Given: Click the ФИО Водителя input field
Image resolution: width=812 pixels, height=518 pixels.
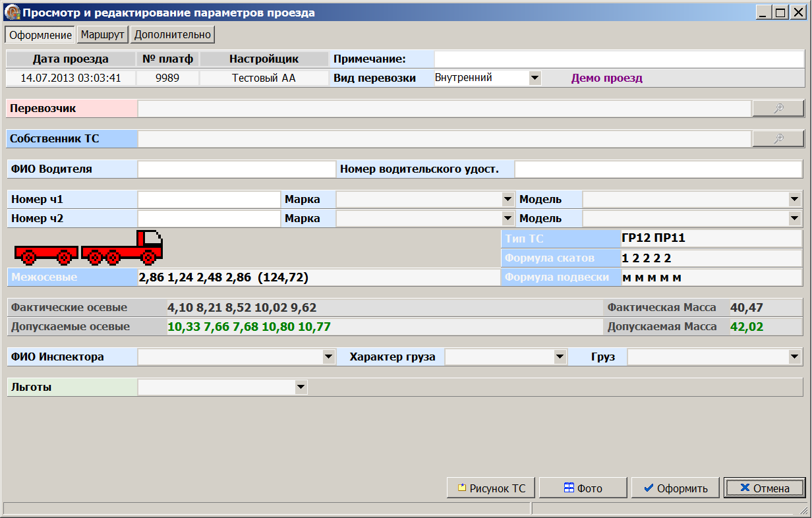Looking at the screenshot, I should pos(237,169).
